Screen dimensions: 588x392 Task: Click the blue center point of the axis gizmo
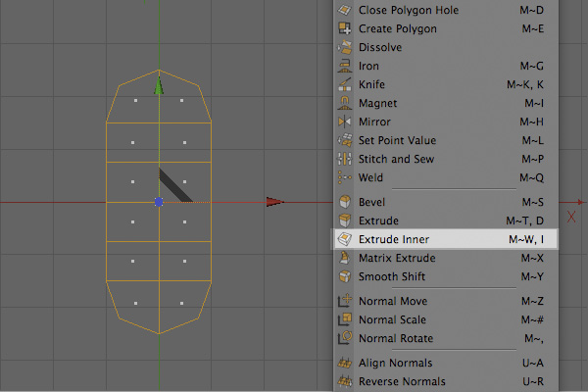click(x=159, y=202)
